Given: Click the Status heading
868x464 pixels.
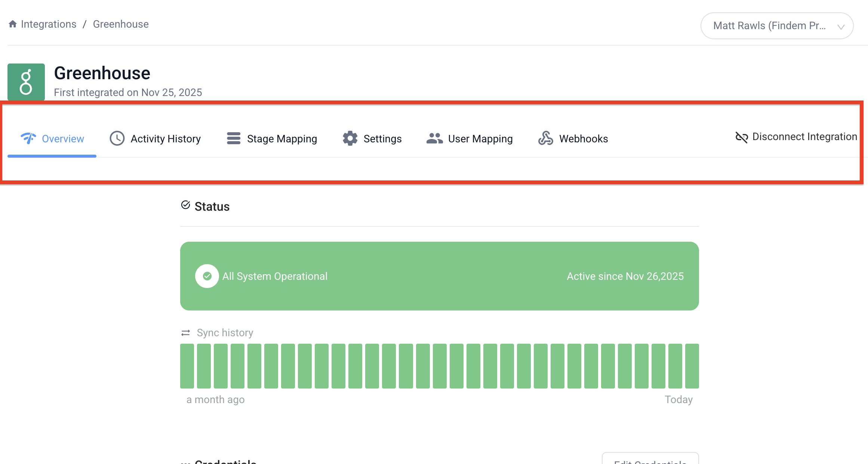Looking at the screenshot, I should tap(212, 207).
